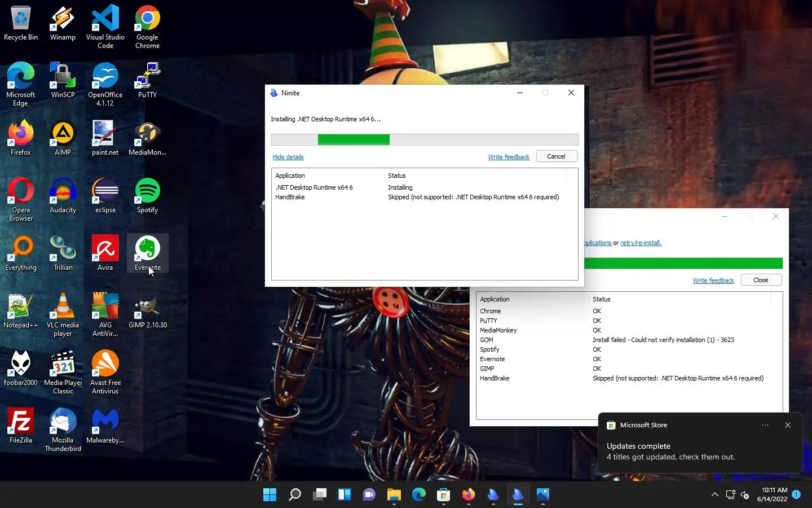Select the PuTTY row in background Ninite list

point(629,321)
